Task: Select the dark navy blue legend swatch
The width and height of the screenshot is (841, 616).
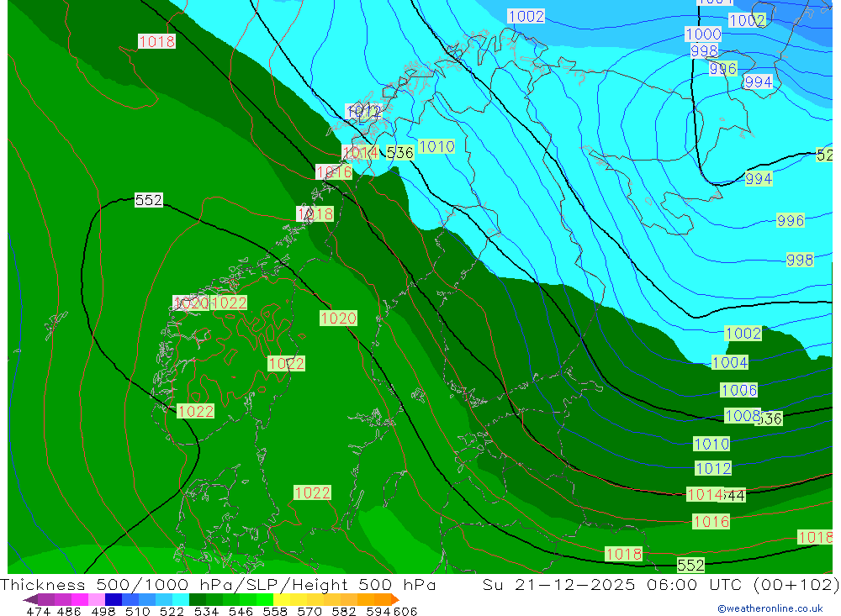Action: 114,599
